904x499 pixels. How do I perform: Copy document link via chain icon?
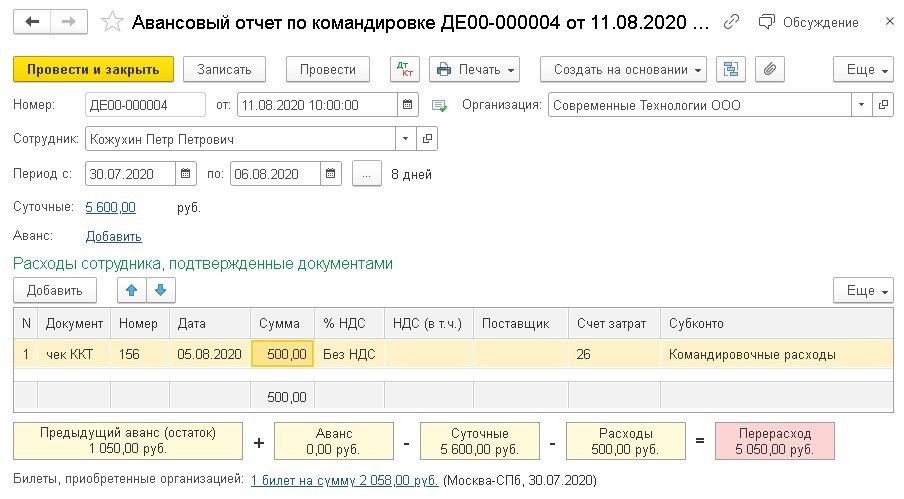pyautogui.click(x=733, y=21)
